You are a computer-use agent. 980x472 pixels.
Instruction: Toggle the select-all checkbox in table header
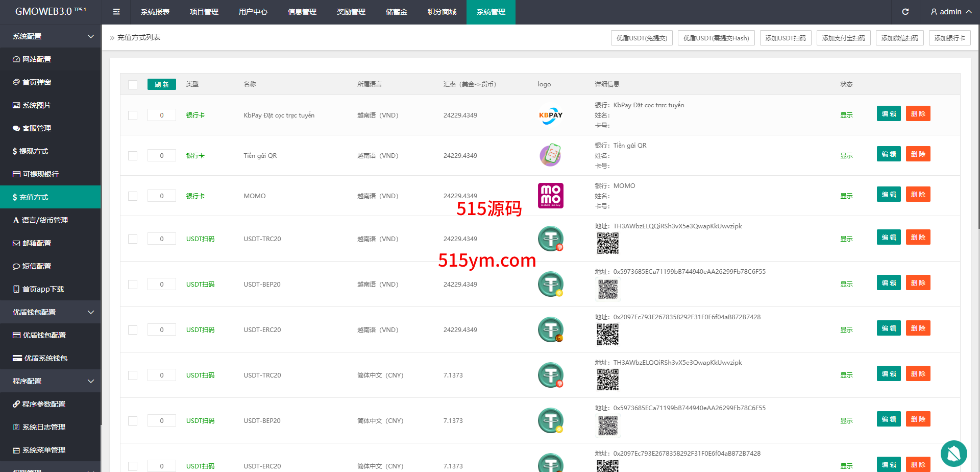(133, 85)
